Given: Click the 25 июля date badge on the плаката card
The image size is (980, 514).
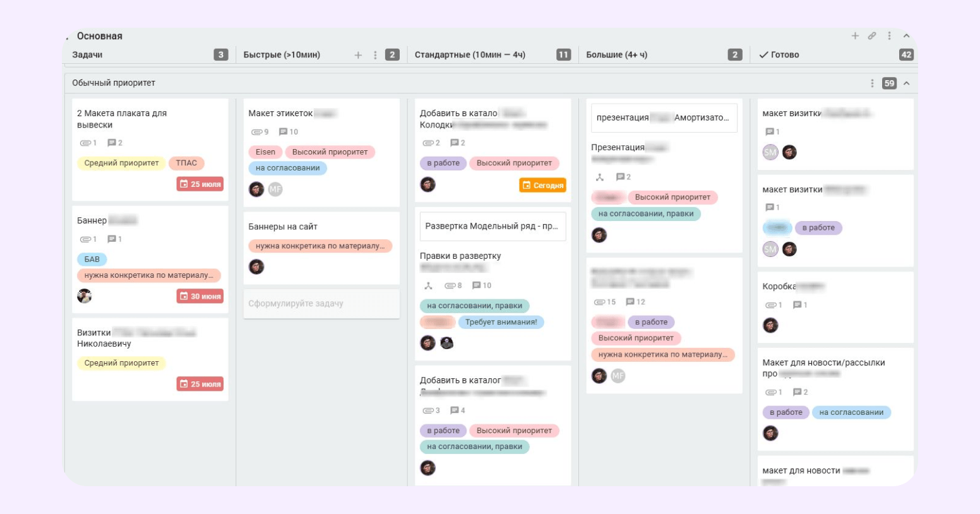Looking at the screenshot, I should point(200,184).
